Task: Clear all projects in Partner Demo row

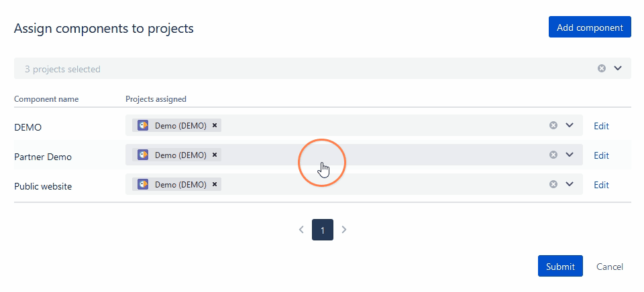Action: coord(553,155)
